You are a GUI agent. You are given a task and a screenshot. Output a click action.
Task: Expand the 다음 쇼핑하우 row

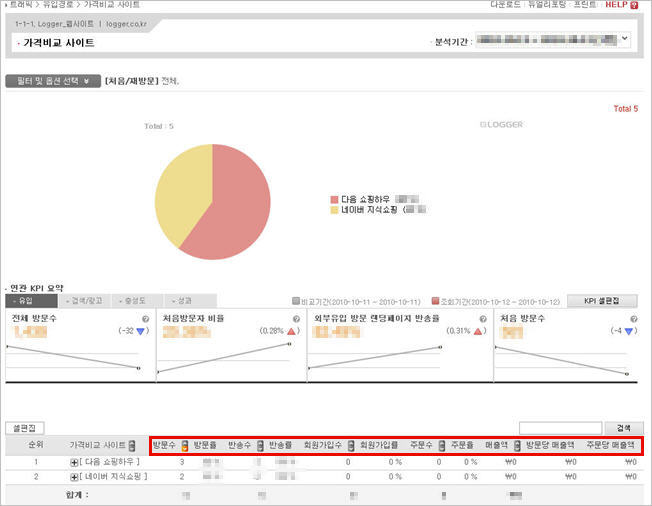pyautogui.click(x=74, y=463)
